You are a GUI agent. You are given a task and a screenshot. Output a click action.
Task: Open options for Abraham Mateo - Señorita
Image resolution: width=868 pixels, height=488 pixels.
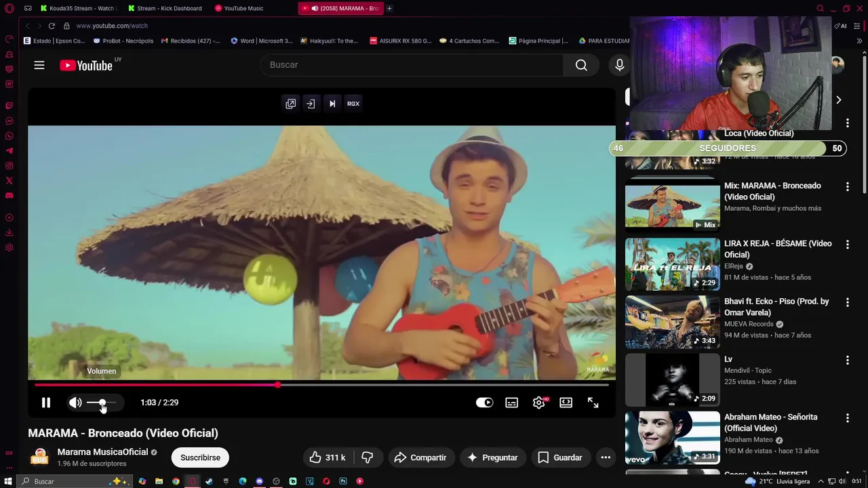click(847, 418)
